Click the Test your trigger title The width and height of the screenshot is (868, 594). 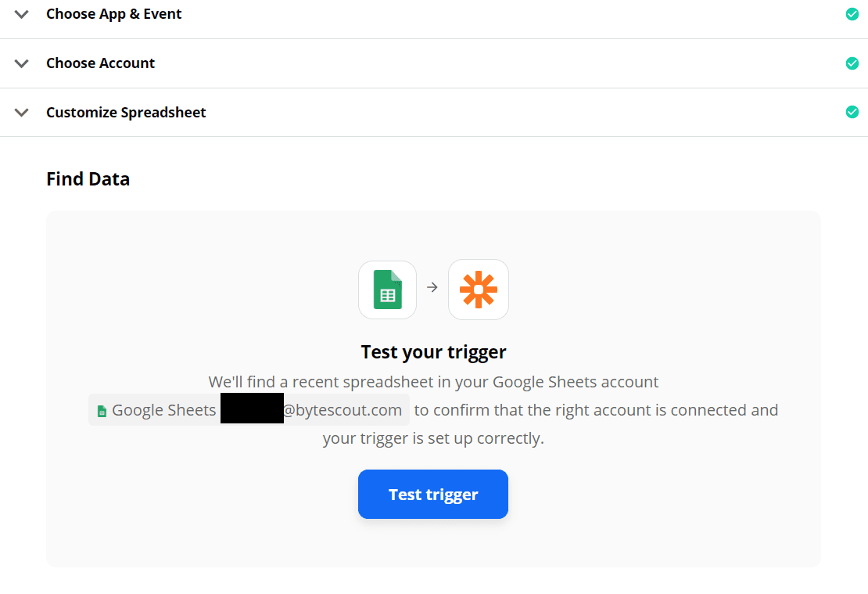[x=432, y=351]
